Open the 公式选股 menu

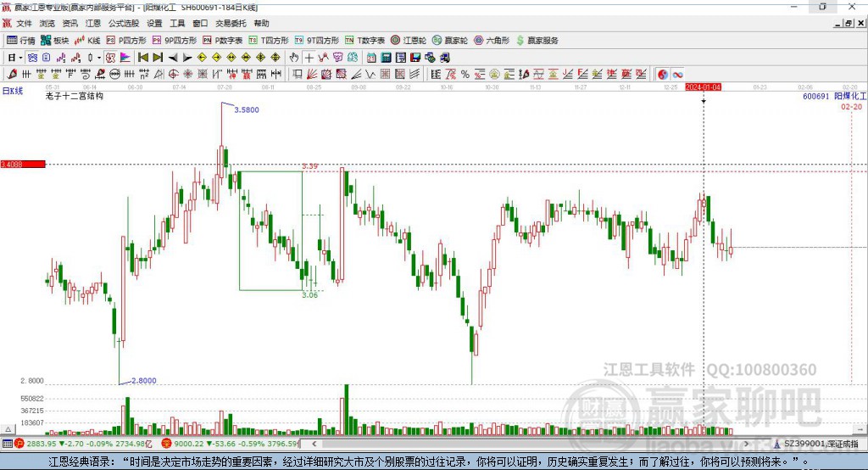tap(124, 23)
